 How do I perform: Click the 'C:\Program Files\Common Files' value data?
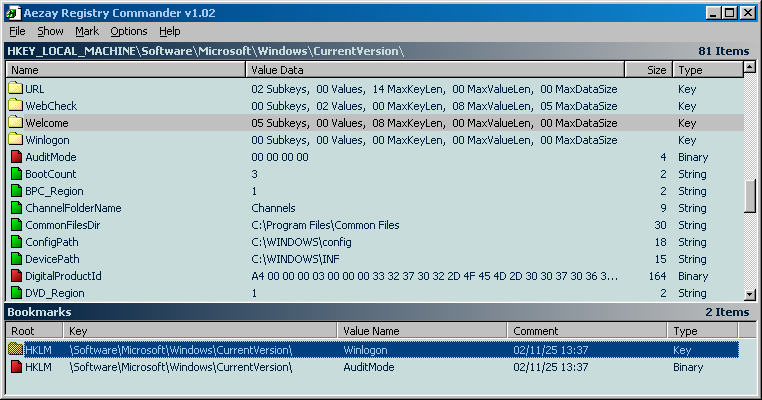point(325,225)
